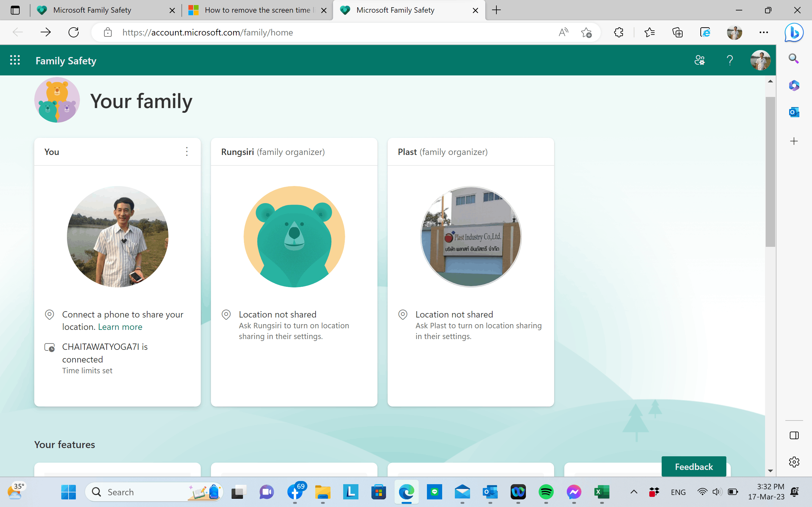The height and width of the screenshot is (507, 812).
Task: Show hidden system tray icons chevron
Action: pyautogui.click(x=634, y=492)
